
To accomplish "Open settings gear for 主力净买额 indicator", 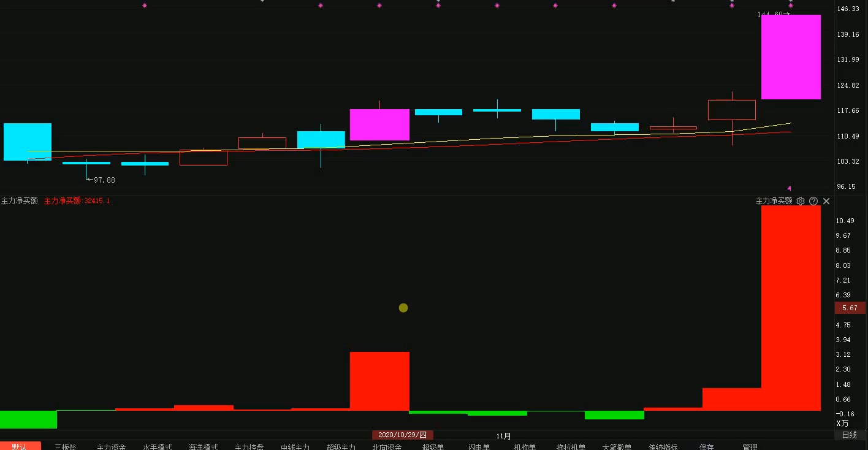I will click(x=800, y=201).
